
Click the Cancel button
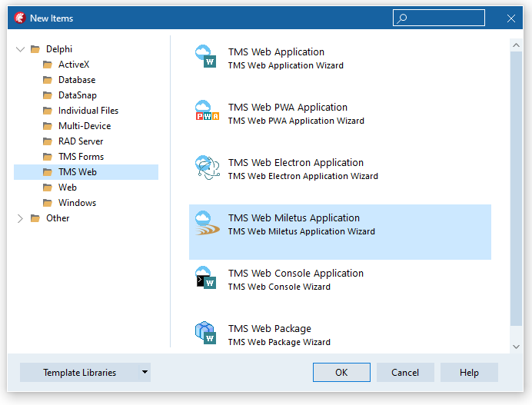pyautogui.click(x=405, y=373)
